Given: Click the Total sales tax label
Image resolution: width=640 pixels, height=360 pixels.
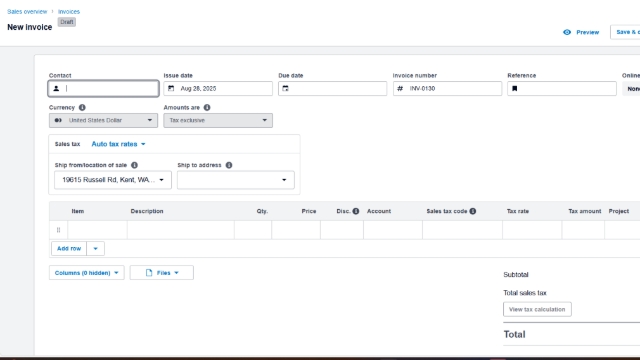Looking at the screenshot, I should [525, 293].
